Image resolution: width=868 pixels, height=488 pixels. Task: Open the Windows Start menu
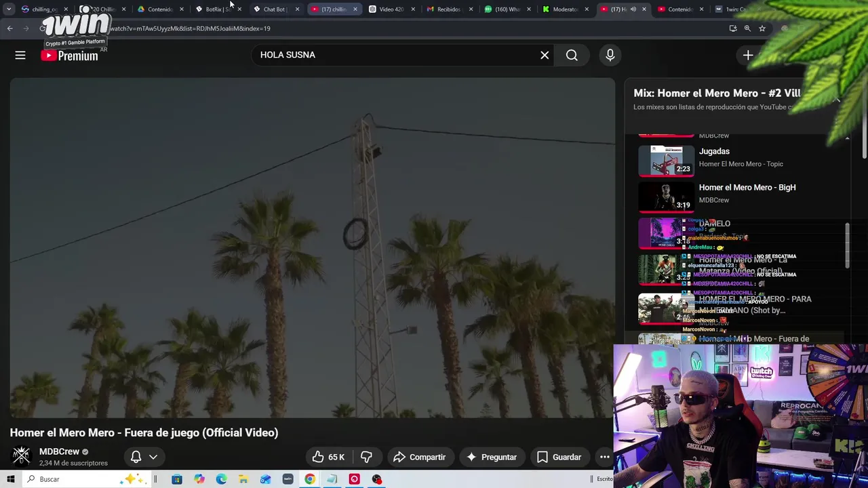point(11,479)
